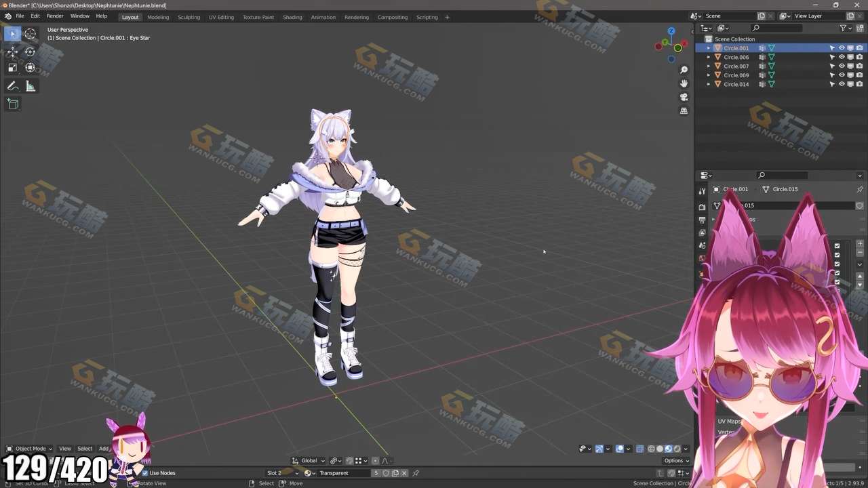Open the File menu
The height and width of the screenshot is (488, 868).
(x=20, y=16)
